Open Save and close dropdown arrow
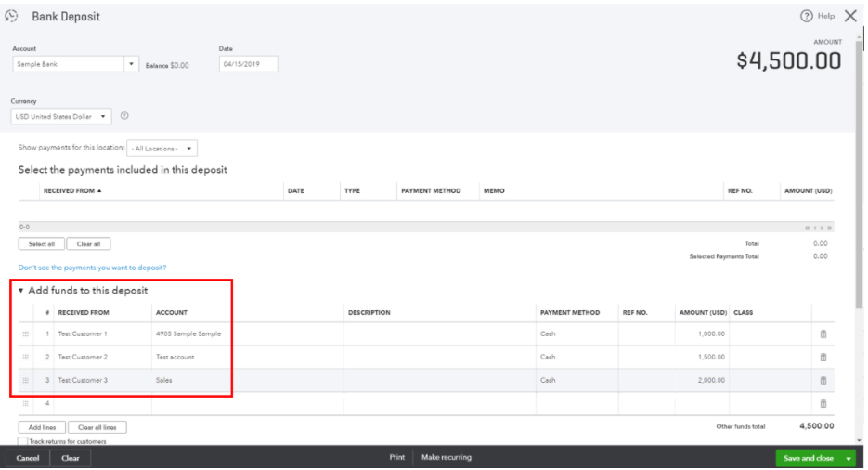868x470 pixels. click(x=849, y=458)
